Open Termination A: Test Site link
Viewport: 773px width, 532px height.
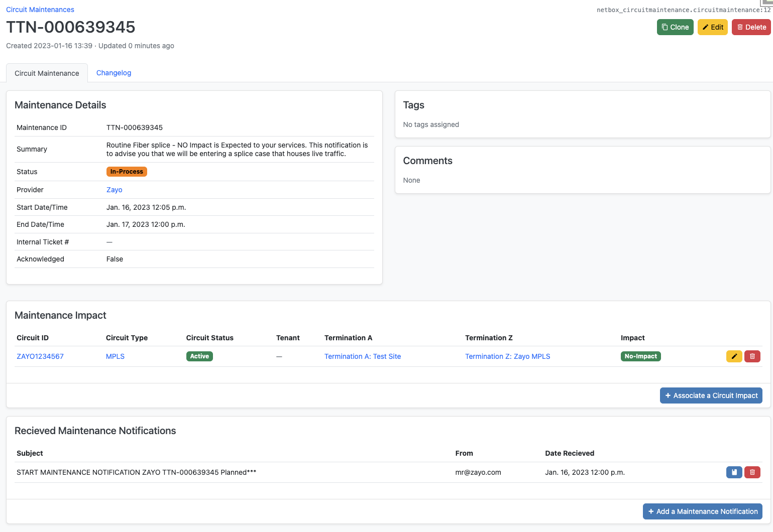362,356
